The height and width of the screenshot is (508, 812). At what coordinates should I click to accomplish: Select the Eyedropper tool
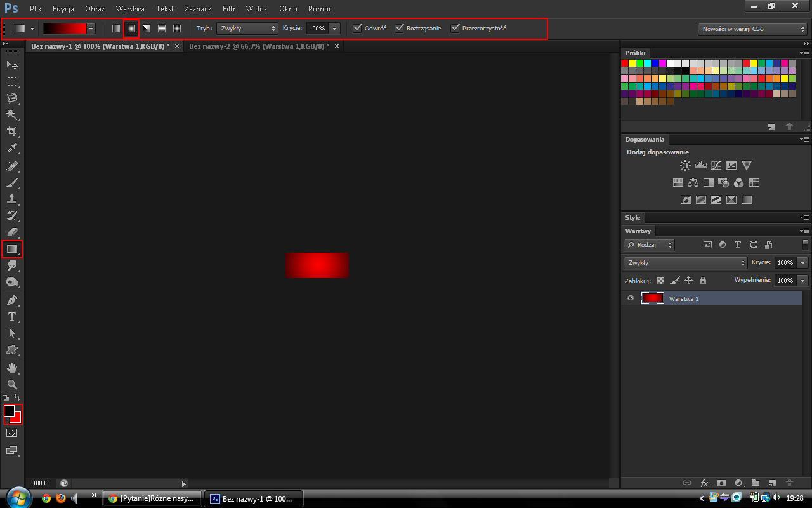point(12,149)
